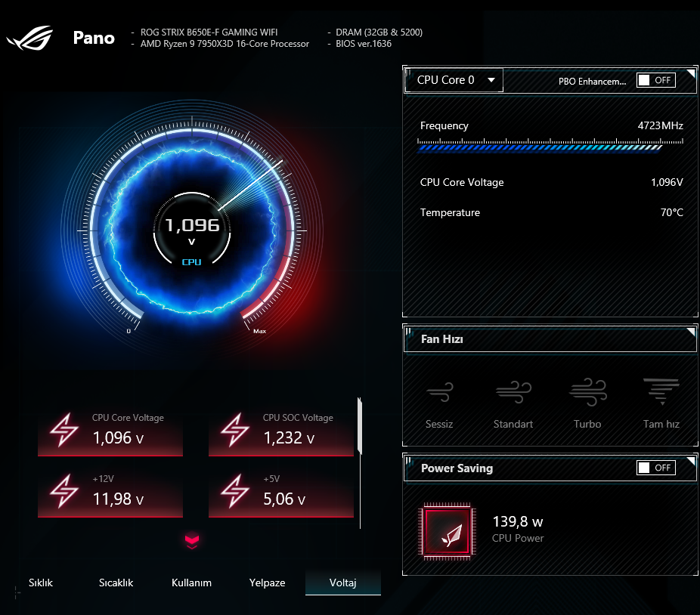The height and width of the screenshot is (615, 700).
Task: Select the Turbo fan mode icon
Action: coord(588,392)
